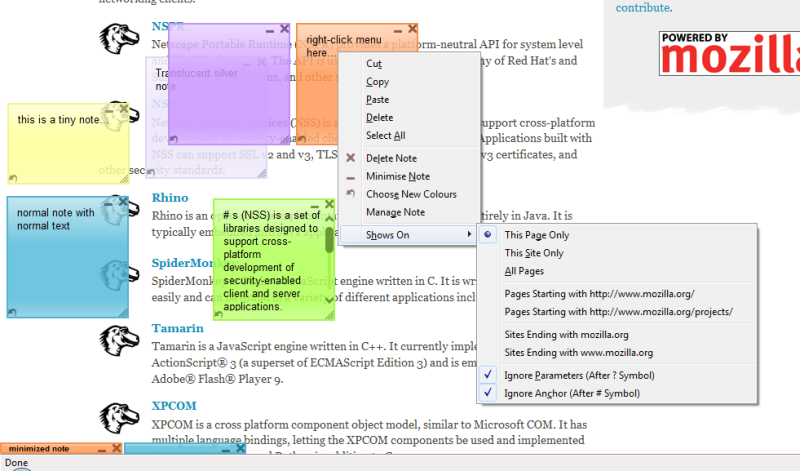Open the Rhino project link
Viewport: 800px width, 471px height.
coord(170,198)
